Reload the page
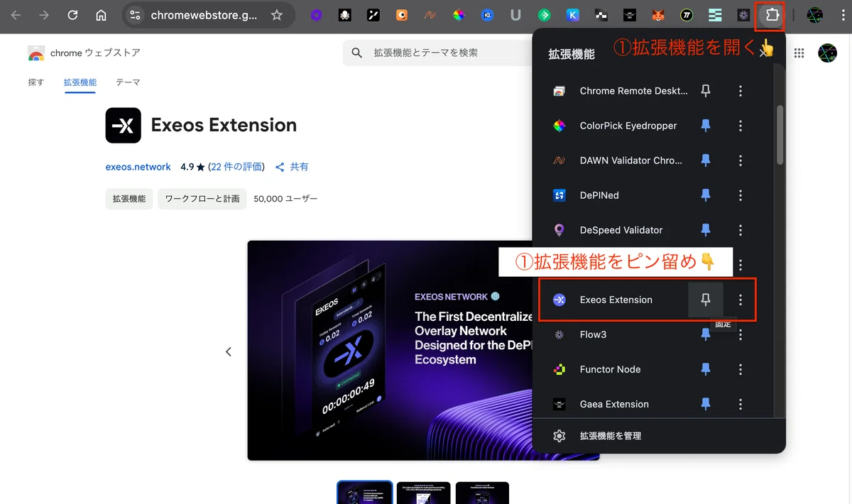The image size is (852, 504). pos(72,15)
